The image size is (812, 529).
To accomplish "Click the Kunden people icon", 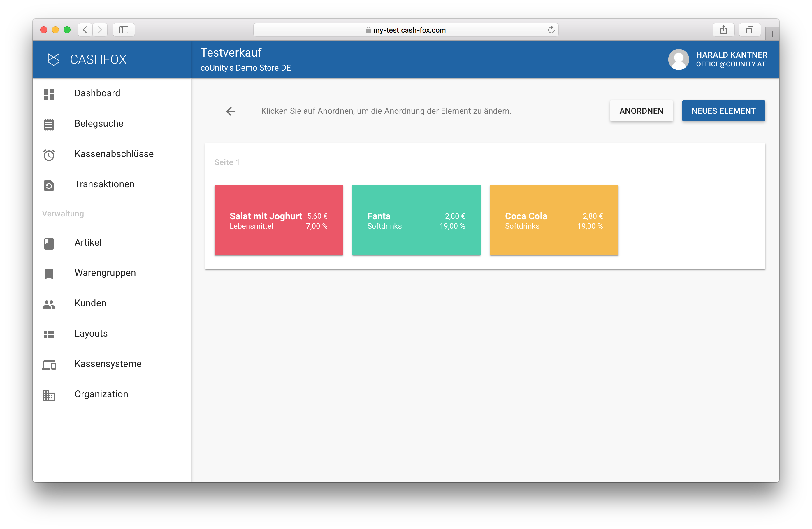I will point(49,304).
